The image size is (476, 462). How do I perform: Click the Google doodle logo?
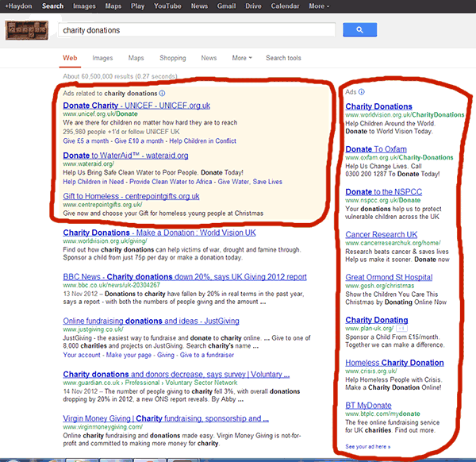click(28, 30)
